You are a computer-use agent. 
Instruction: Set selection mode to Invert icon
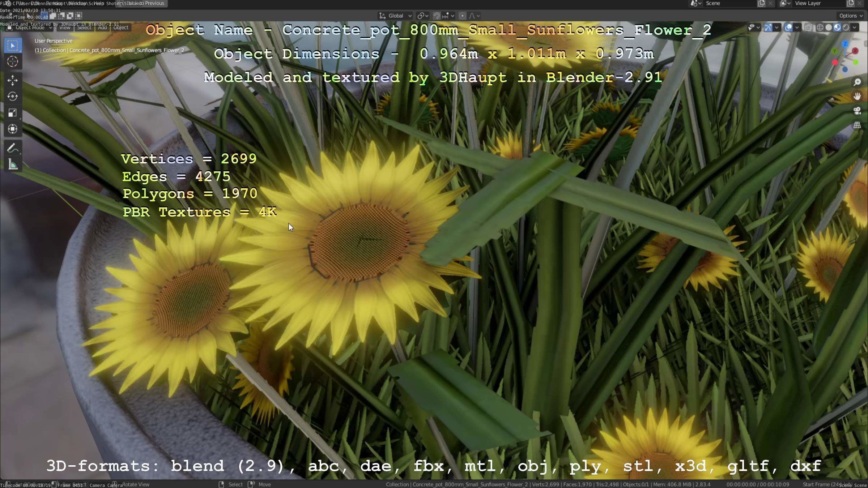[70, 16]
